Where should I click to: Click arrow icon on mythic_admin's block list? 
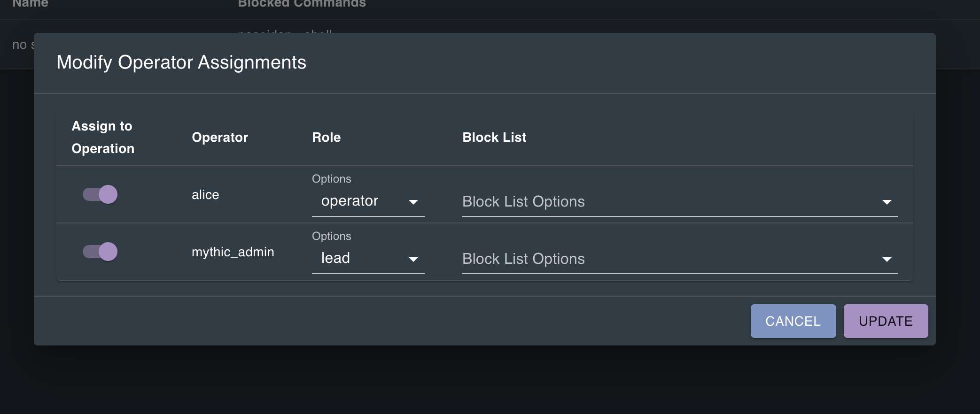tap(887, 260)
